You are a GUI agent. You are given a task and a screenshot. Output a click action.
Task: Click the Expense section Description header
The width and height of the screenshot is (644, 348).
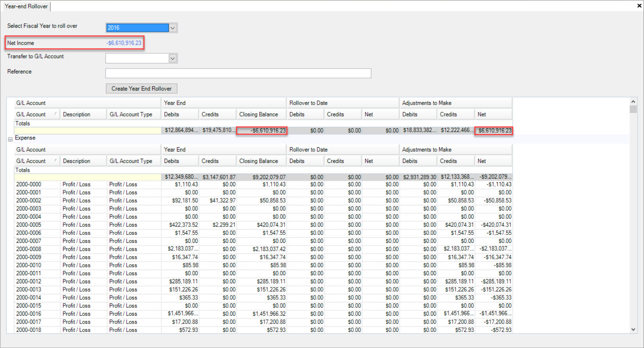pyautogui.click(x=83, y=161)
